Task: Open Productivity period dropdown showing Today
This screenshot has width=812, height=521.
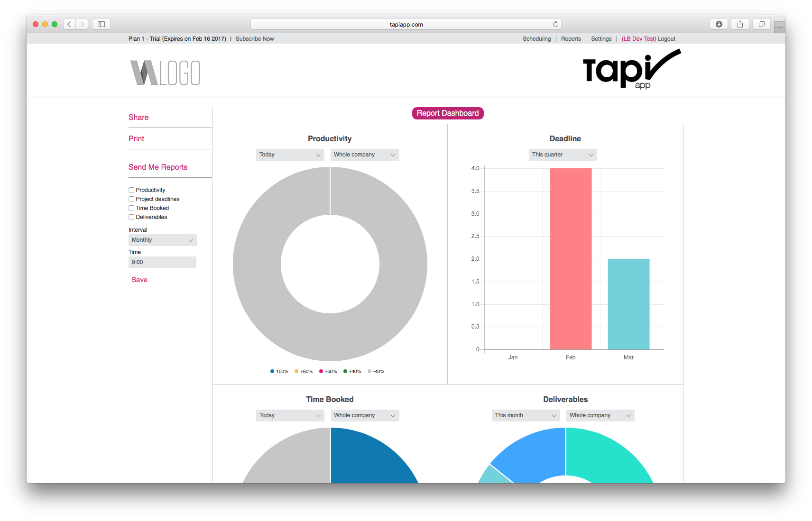Action: coord(290,155)
